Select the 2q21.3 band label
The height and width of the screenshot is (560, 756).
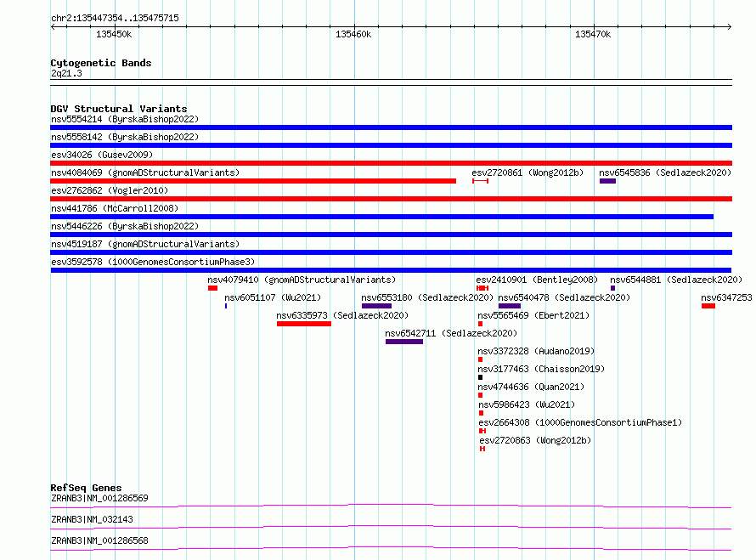coord(66,73)
